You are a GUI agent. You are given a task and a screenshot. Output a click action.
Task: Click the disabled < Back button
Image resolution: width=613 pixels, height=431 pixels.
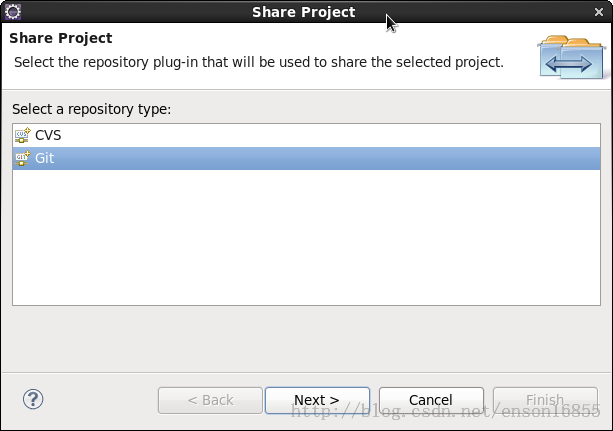coord(210,400)
